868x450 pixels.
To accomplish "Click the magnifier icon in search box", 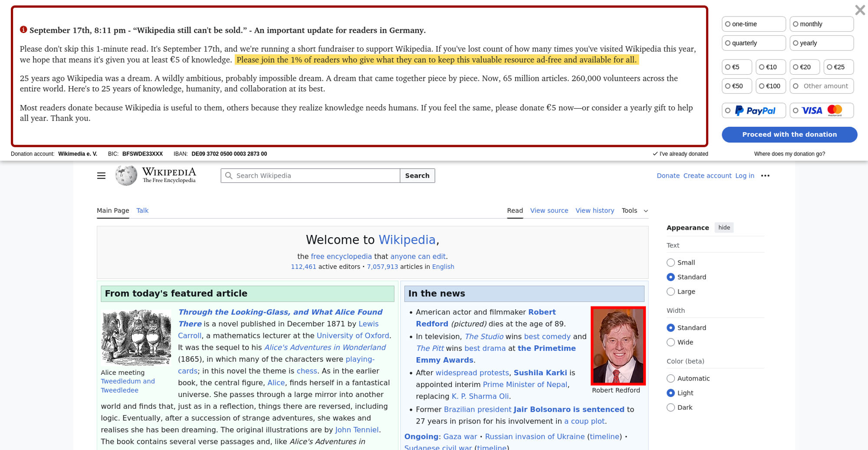I will pos(229,175).
